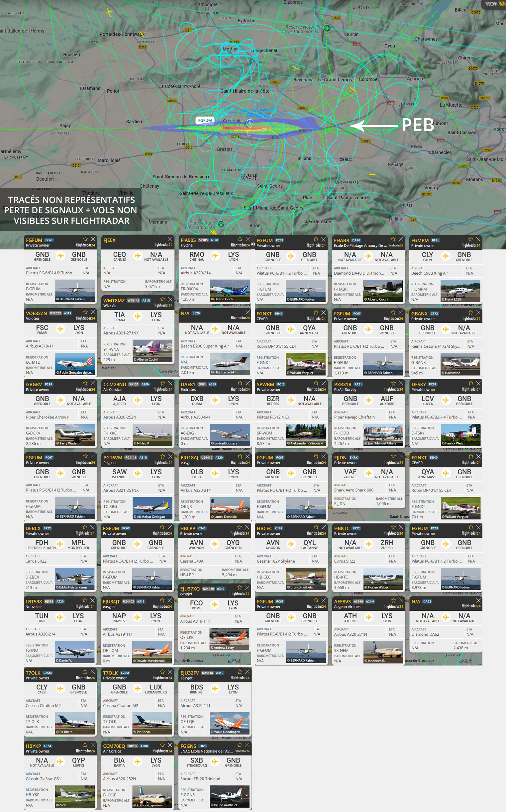Click yellow aircraft icon near Porte-des-Bonnevaux
The image size is (506, 812).
coord(142,34)
